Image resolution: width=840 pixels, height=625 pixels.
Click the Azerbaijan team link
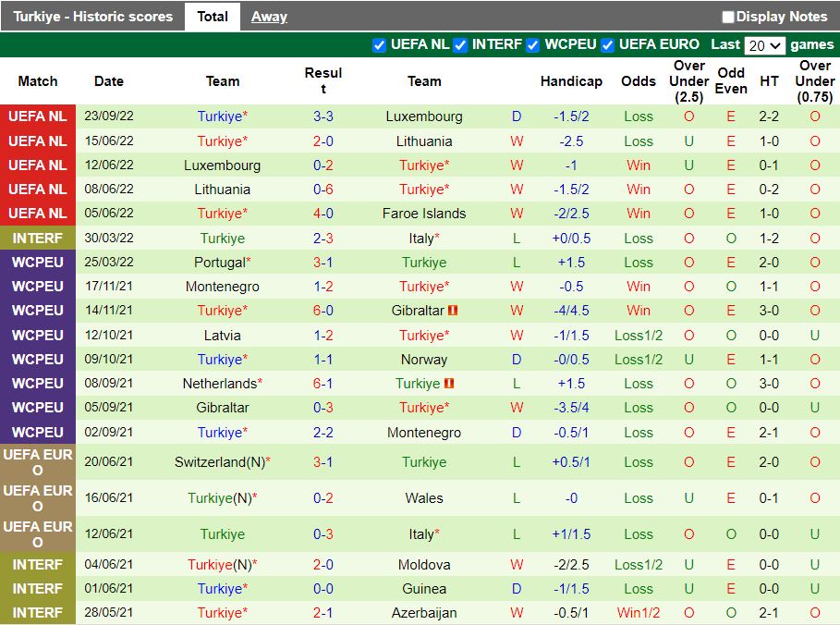point(424,613)
